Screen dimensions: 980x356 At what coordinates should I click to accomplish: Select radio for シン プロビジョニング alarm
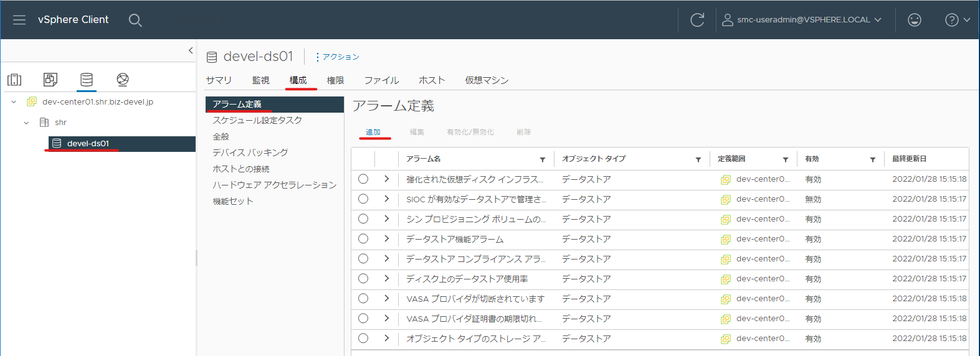point(363,219)
